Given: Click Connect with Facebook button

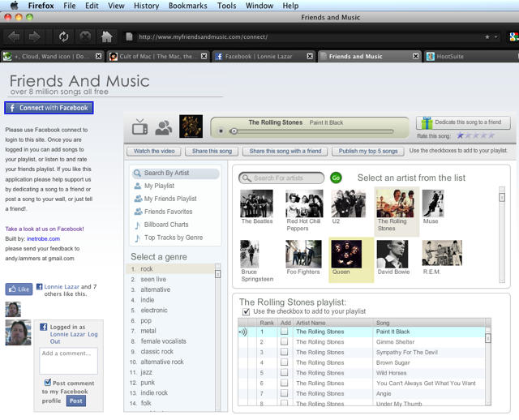Looking at the screenshot, I should (49, 108).
